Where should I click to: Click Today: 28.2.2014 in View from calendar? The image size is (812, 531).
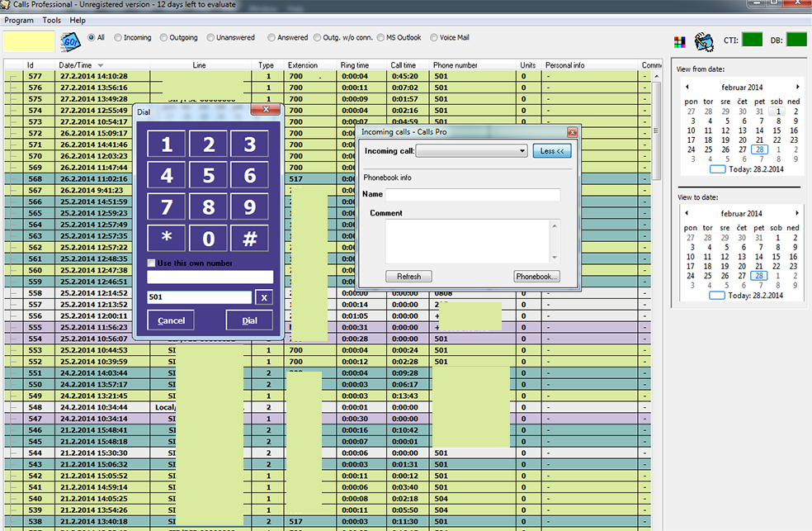756,169
